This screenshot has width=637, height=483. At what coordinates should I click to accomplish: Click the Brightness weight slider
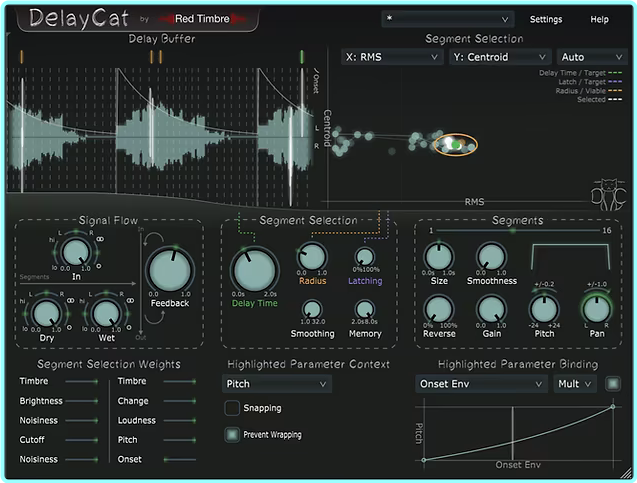[81, 401]
